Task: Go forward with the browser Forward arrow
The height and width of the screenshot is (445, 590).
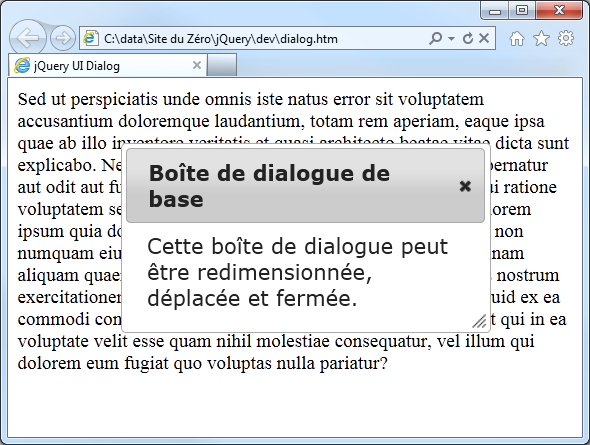Action: [63, 38]
